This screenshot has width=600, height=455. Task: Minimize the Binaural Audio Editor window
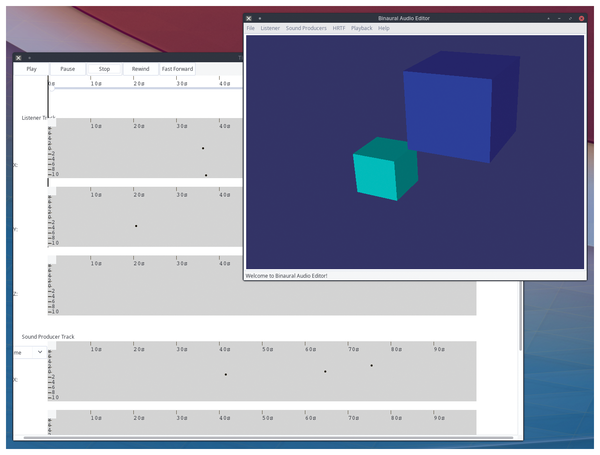tap(559, 18)
